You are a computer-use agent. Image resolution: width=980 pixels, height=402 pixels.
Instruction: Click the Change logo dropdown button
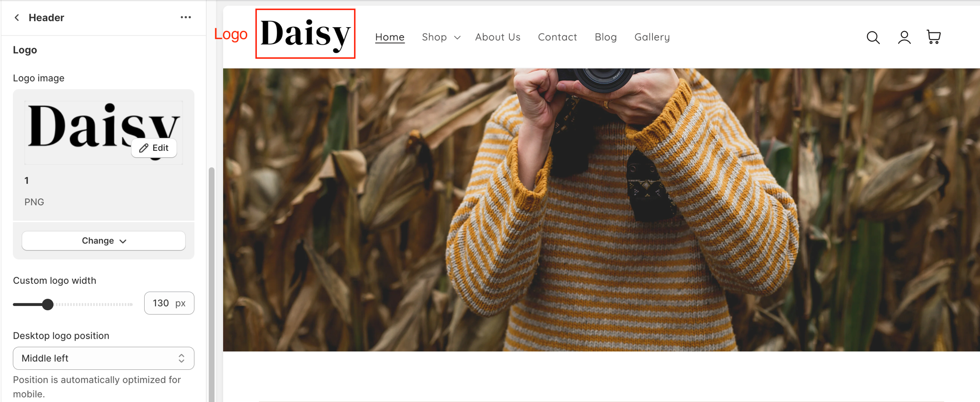coord(104,241)
